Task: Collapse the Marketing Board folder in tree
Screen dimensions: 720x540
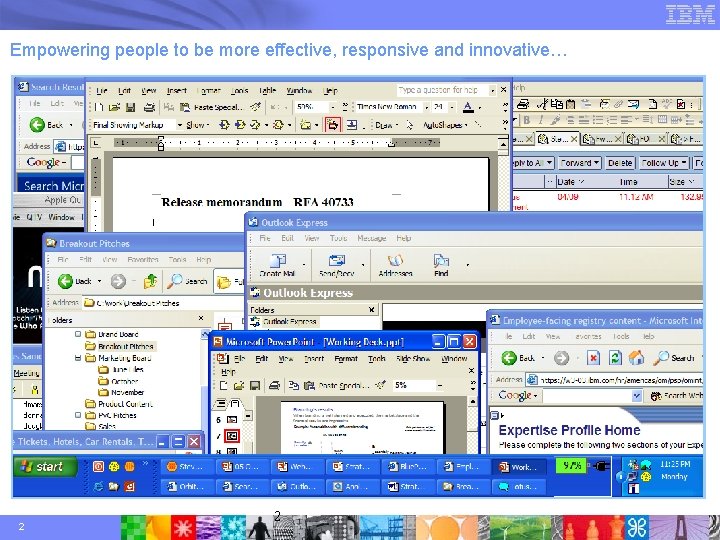Action: point(78,358)
